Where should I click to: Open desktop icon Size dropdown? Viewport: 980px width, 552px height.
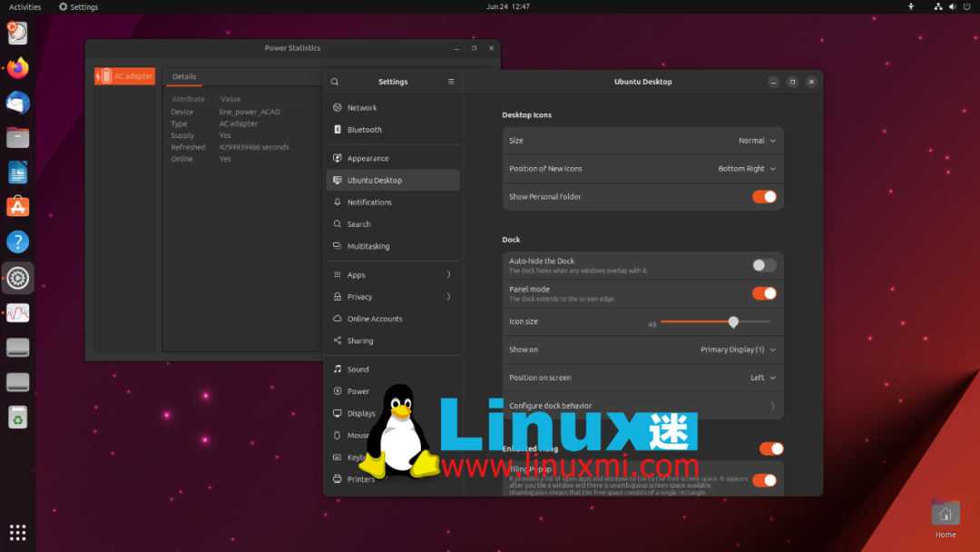(757, 141)
